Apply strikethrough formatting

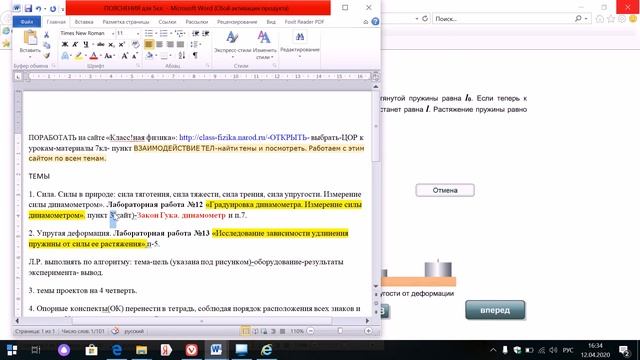click(100, 44)
